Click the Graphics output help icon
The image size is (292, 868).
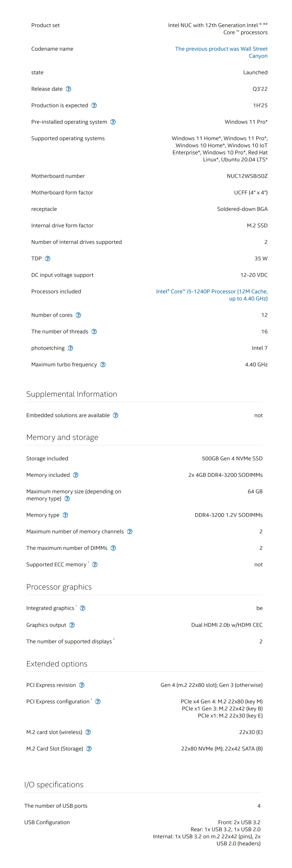click(x=72, y=625)
